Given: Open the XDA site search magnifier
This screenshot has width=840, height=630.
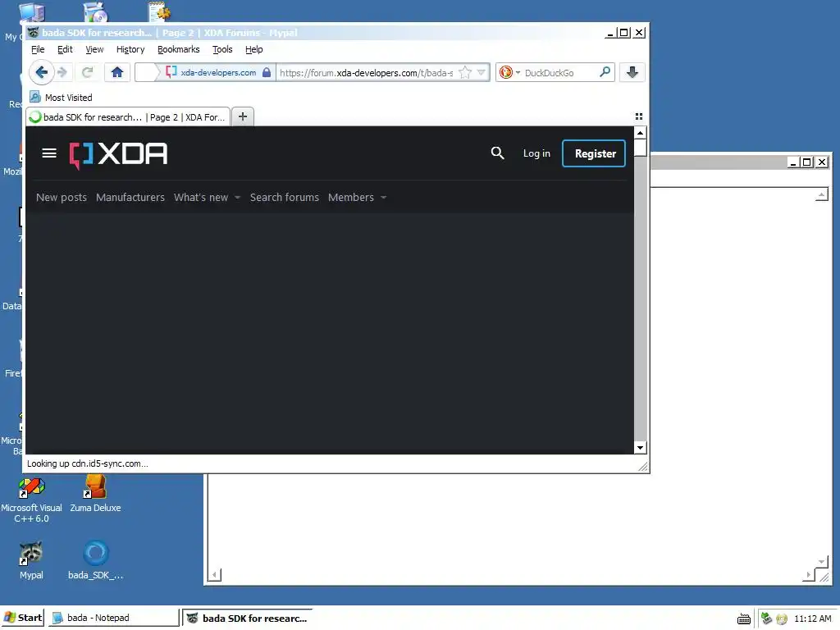Looking at the screenshot, I should point(497,153).
